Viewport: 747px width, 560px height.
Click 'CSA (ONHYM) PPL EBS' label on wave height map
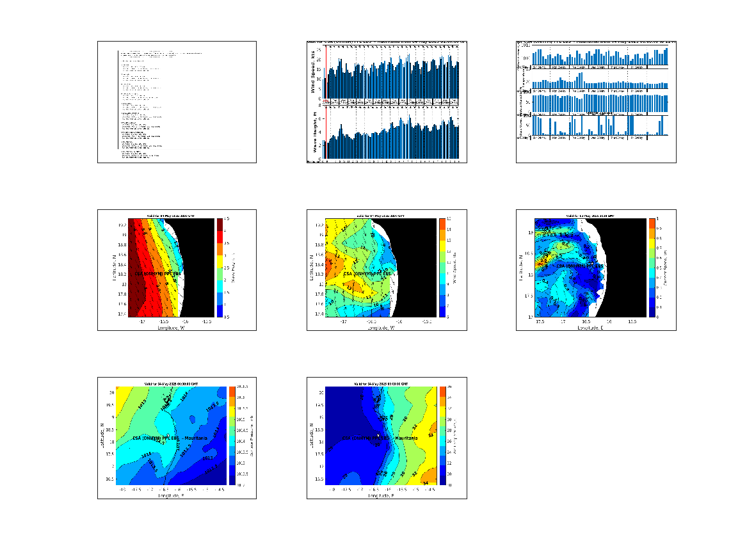tap(157, 274)
